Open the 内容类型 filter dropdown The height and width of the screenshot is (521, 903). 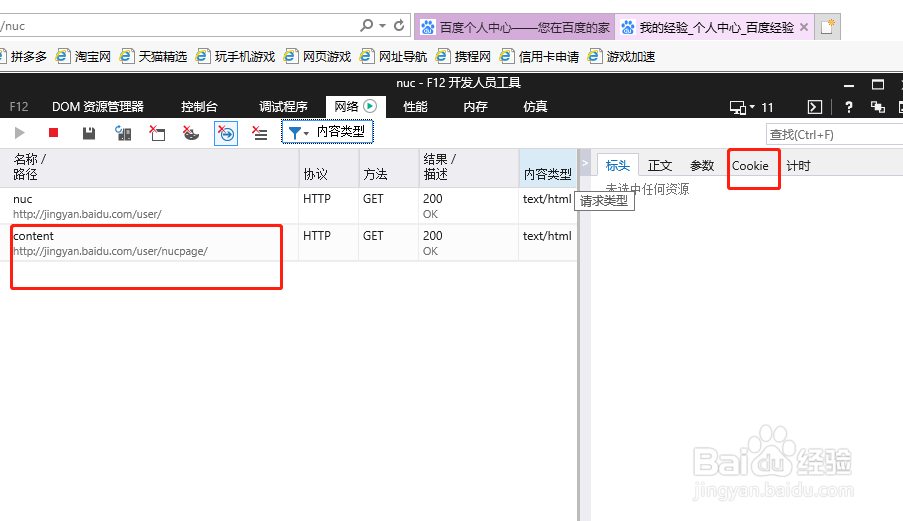click(327, 132)
